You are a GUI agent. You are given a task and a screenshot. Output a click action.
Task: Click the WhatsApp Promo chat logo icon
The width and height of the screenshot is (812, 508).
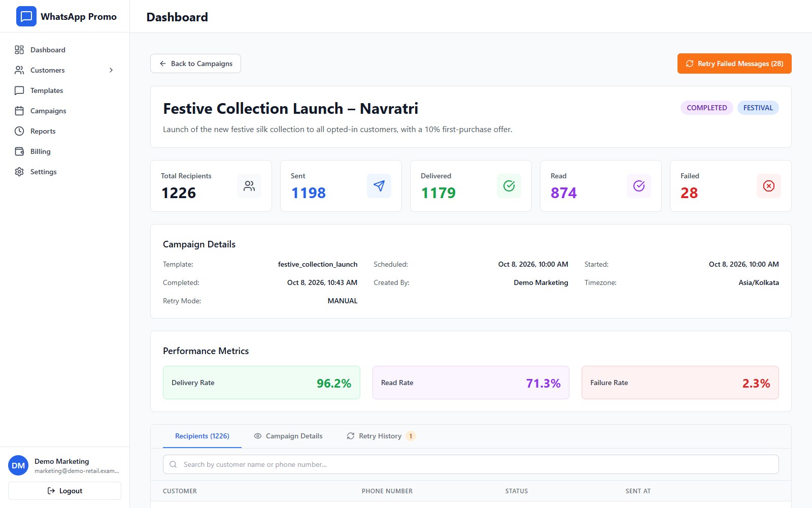coord(26,16)
